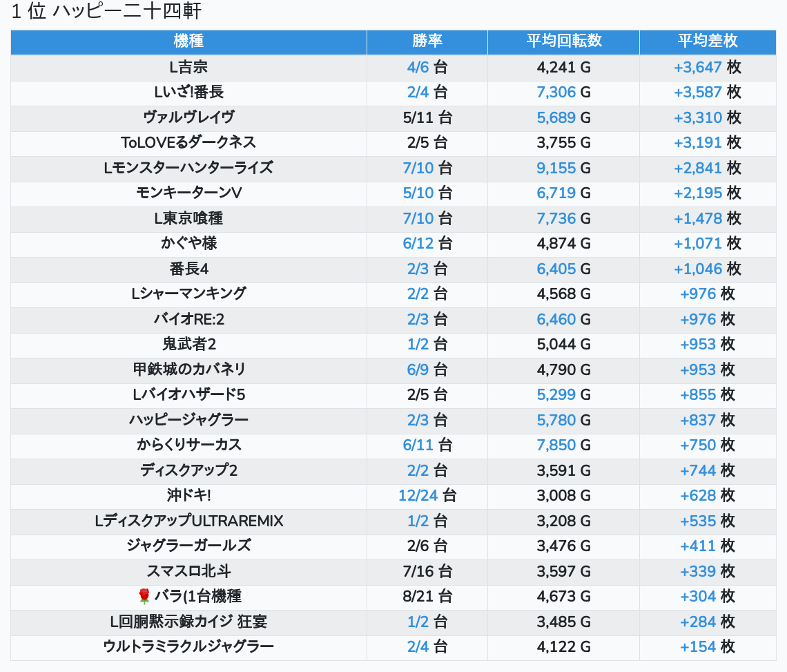The image size is (787, 672).
Task: Sort by the 勝率 column header
Action: (427, 41)
